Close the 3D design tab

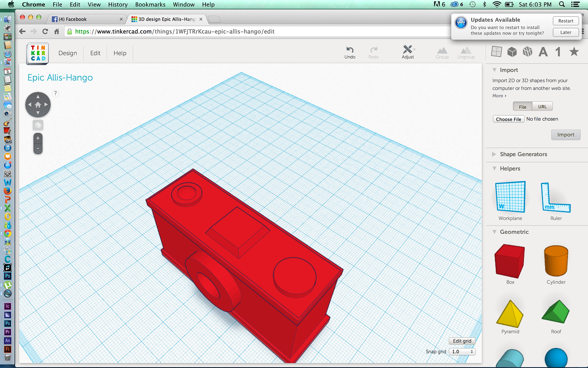201,19
